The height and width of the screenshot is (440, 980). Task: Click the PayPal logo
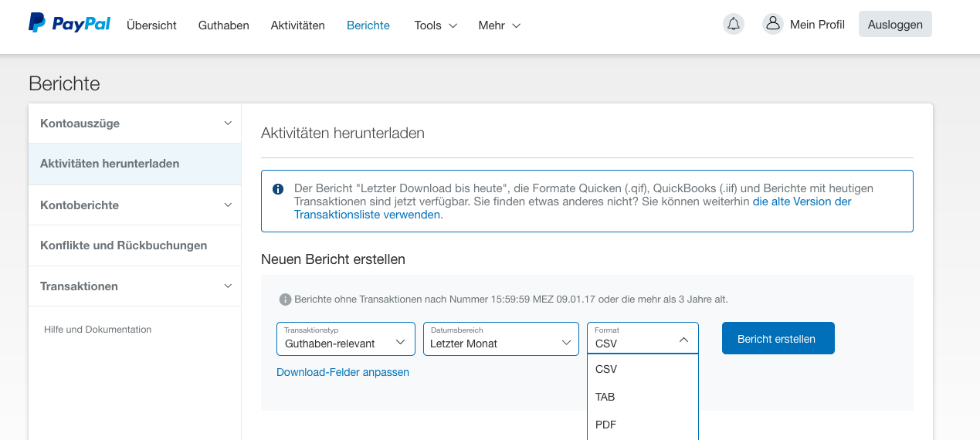[x=70, y=24]
